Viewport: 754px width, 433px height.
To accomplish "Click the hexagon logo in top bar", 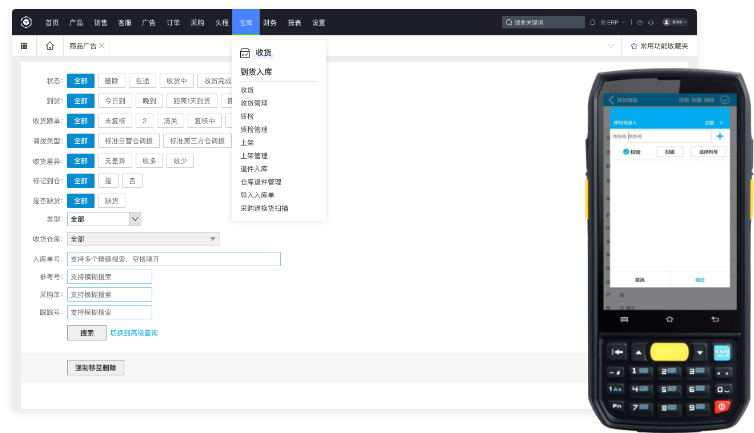I will pos(26,22).
